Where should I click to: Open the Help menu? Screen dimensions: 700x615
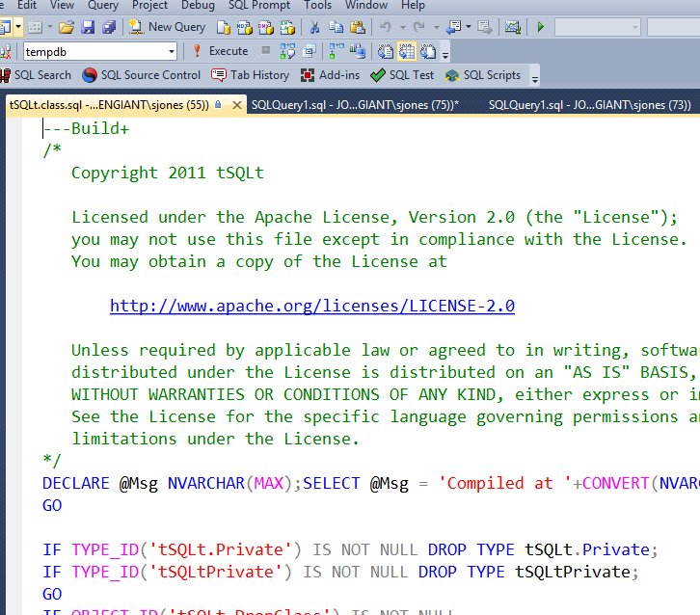coord(413,6)
